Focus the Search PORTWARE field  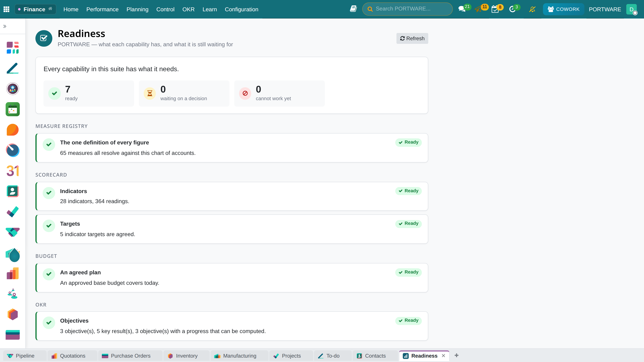click(x=407, y=9)
